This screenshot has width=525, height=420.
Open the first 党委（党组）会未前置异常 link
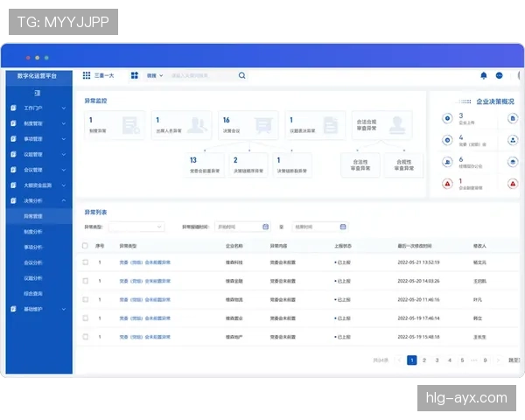(145, 262)
